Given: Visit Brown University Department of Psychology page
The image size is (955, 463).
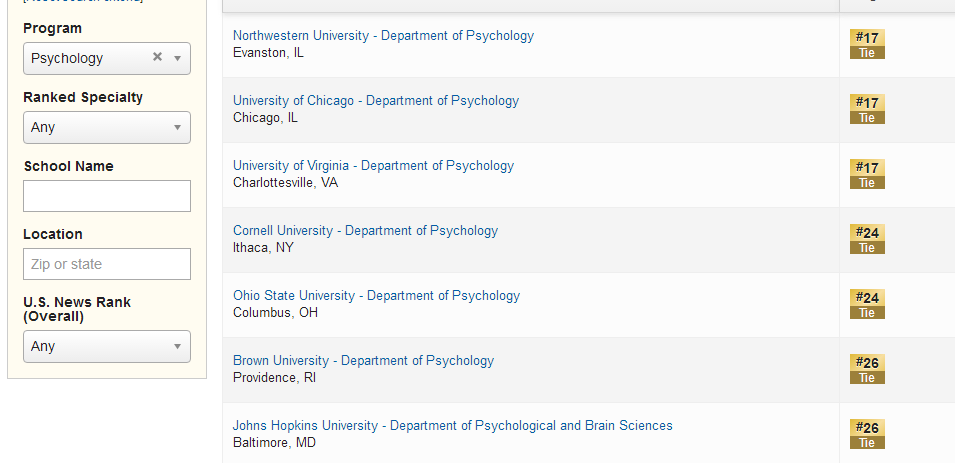Looking at the screenshot, I should coord(363,361).
